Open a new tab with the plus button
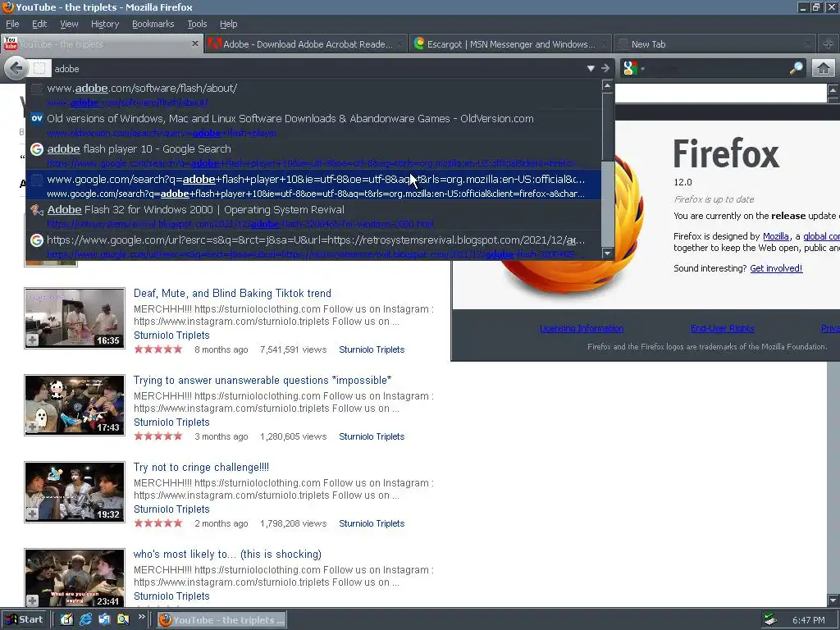The image size is (840, 630). coord(829,44)
